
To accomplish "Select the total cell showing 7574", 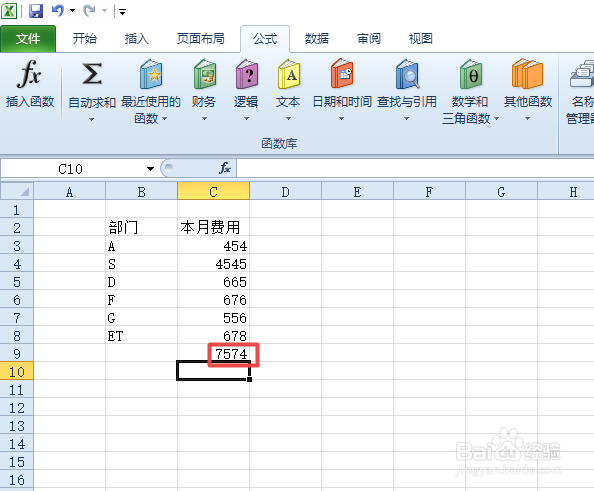I will [213, 353].
